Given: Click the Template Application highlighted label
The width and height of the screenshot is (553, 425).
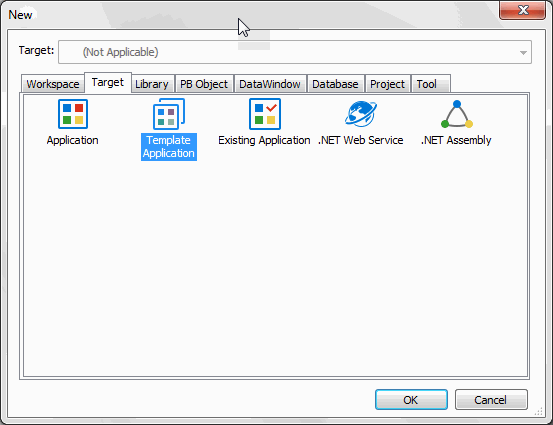Looking at the screenshot, I should click(169, 147).
